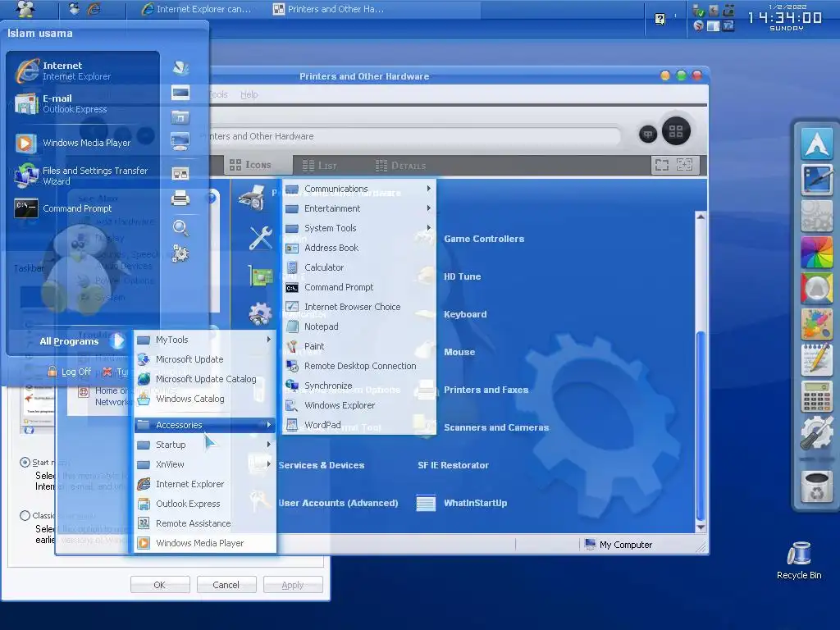This screenshot has height=630, width=840.
Task: Open Notepad from Accessories menu
Action: [359, 326]
